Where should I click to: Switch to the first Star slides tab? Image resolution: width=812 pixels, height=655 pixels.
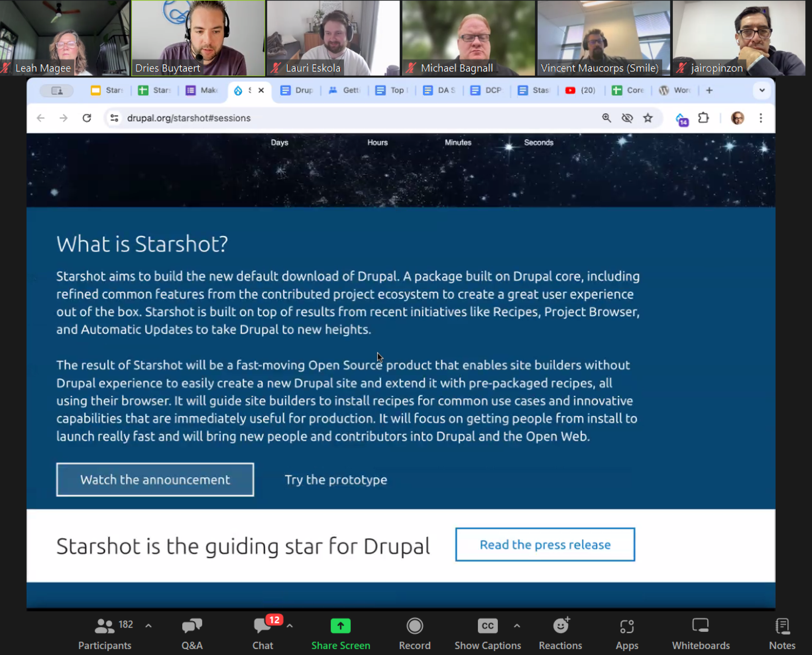pos(107,90)
